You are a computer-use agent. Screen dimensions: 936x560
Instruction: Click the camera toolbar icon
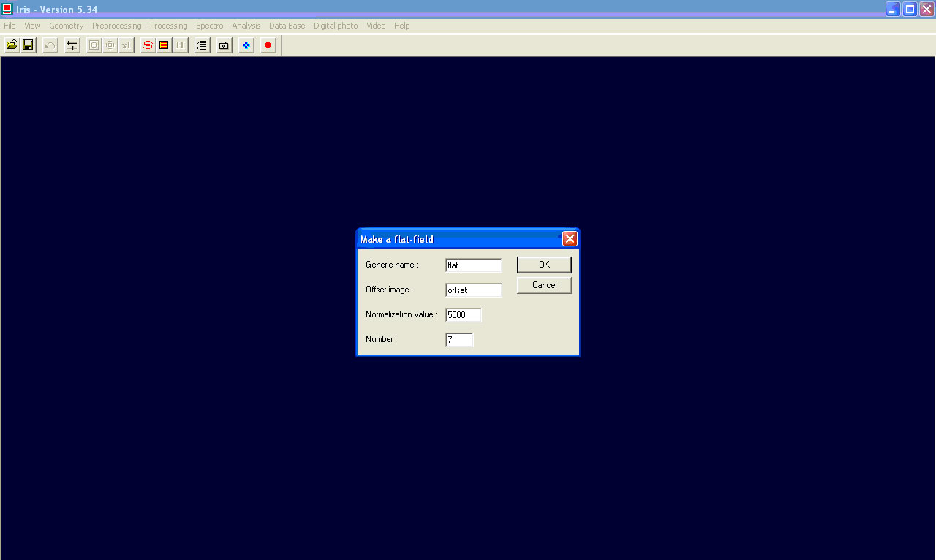(224, 45)
